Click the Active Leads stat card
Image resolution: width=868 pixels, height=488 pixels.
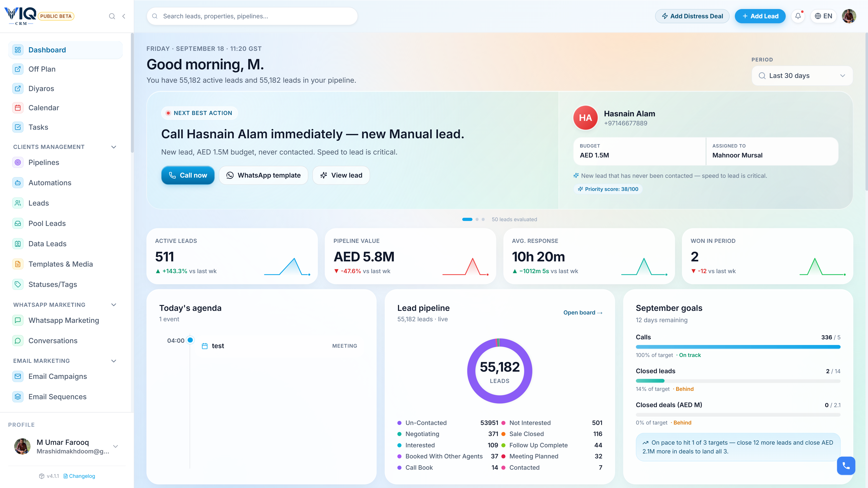pyautogui.click(x=232, y=256)
